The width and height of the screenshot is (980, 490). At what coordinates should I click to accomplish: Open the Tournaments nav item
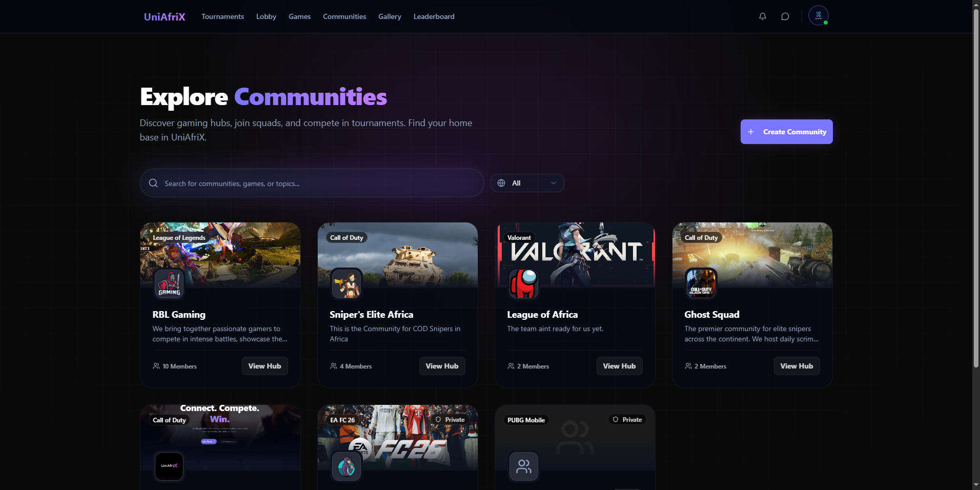pyautogui.click(x=222, y=16)
